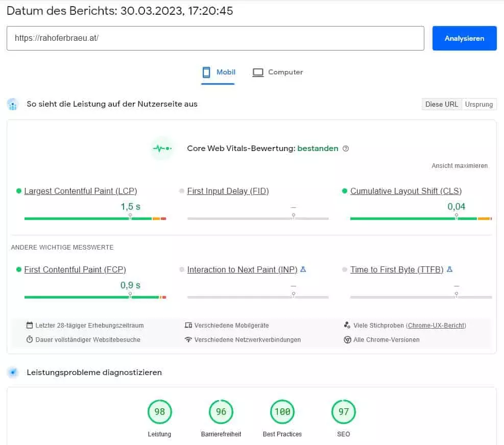The image size is (504, 445).
Task: Click the experimental flask icon beside TTFB
Action: [450, 269]
